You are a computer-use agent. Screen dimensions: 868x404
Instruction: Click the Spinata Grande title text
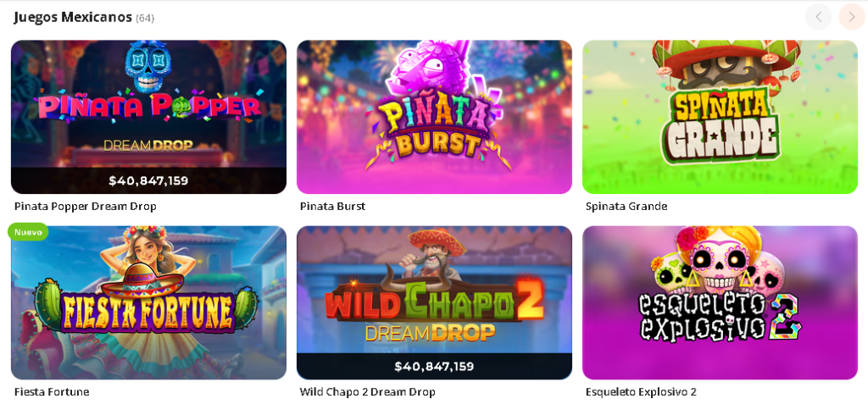626,207
